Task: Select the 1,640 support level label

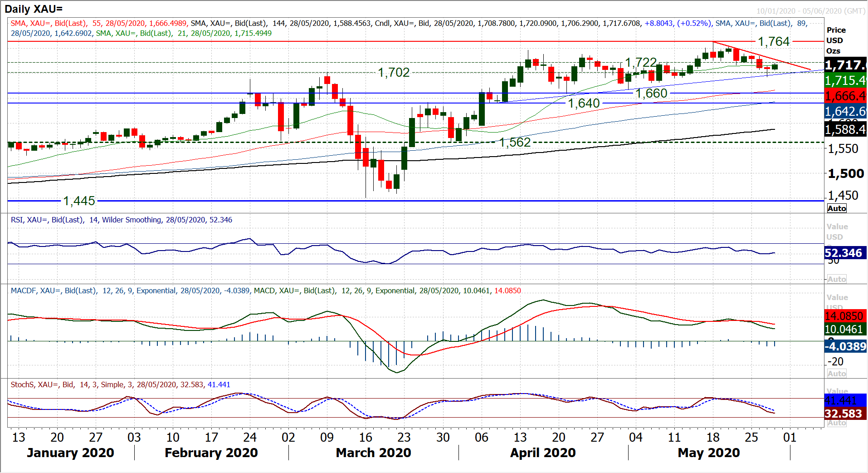Action: click(x=584, y=103)
